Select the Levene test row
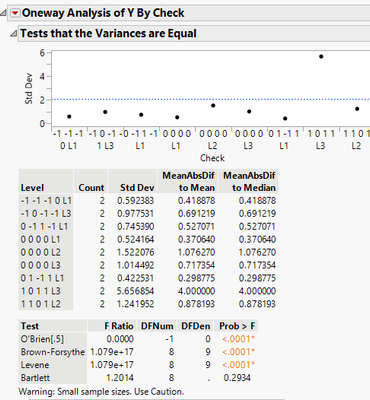This screenshot has height=400, width=370. [x=138, y=365]
